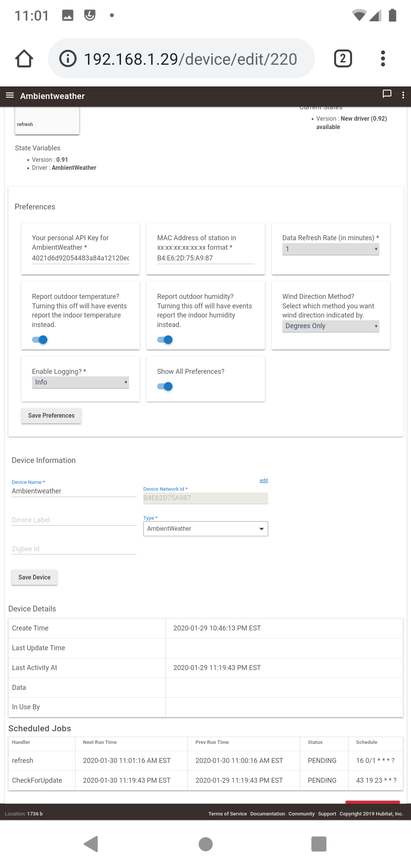Click the Ambientweather page title
The height and width of the screenshot is (868, 411).
point(53,96)
